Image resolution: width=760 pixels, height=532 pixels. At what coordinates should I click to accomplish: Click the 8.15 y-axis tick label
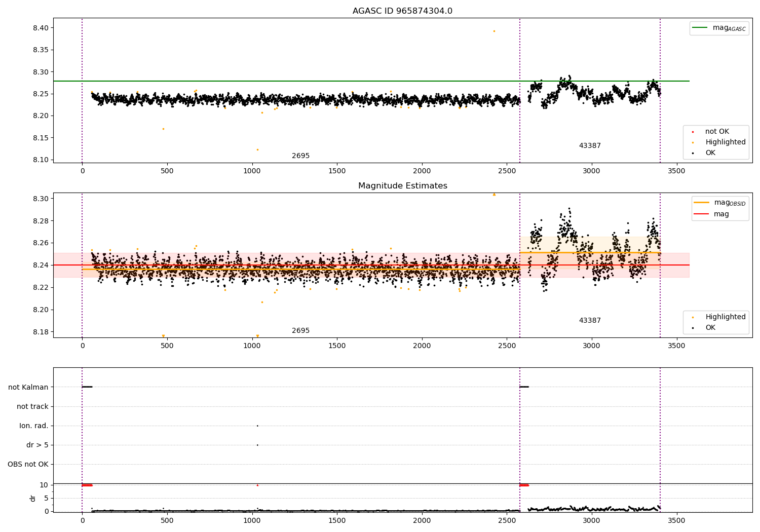41,138
